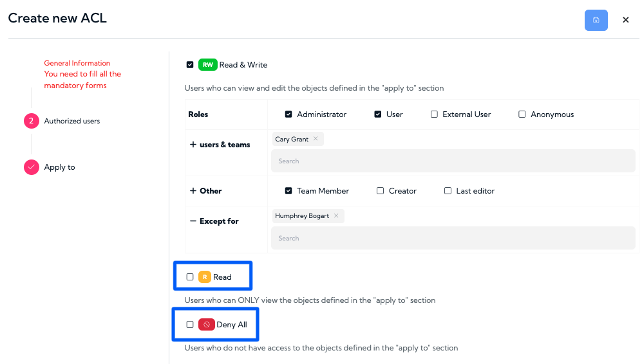Tick the Deny All checkbox
Image resolution: width=642 pixels, height=364 pixels.
tap(190, 324)
